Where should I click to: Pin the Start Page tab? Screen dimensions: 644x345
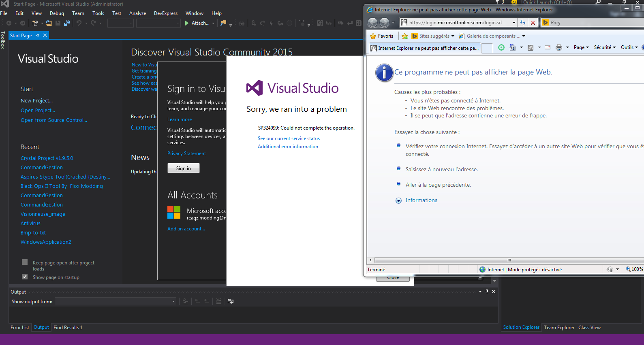38,36
